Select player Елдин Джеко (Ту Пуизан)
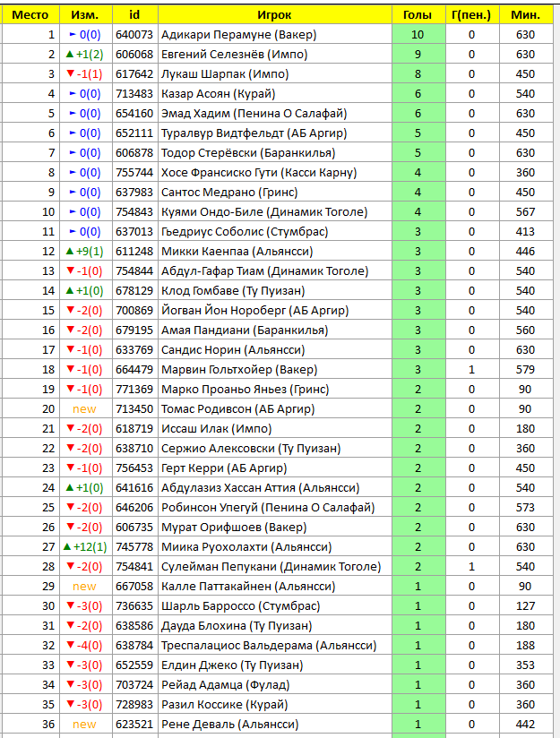560x738 pixels. 232,666
